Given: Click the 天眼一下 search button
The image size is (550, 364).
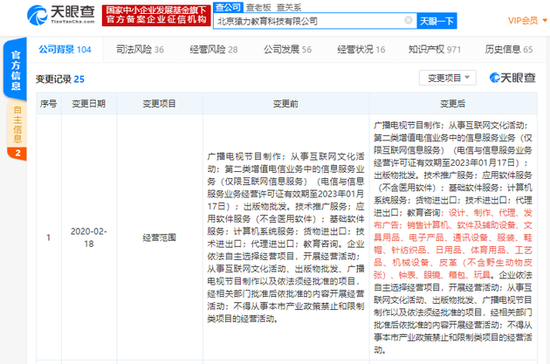Looking at the screenshot, I should (x=437, y=21).
